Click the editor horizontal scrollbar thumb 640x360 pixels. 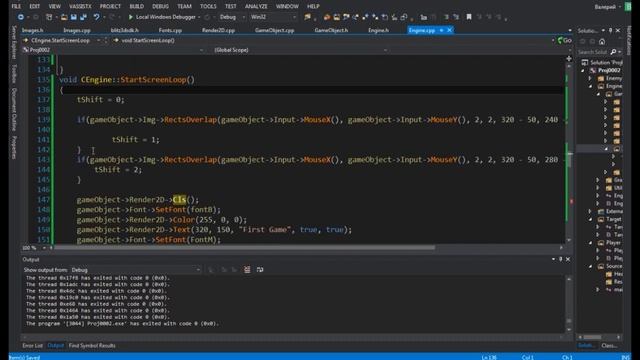pos(244,247)
